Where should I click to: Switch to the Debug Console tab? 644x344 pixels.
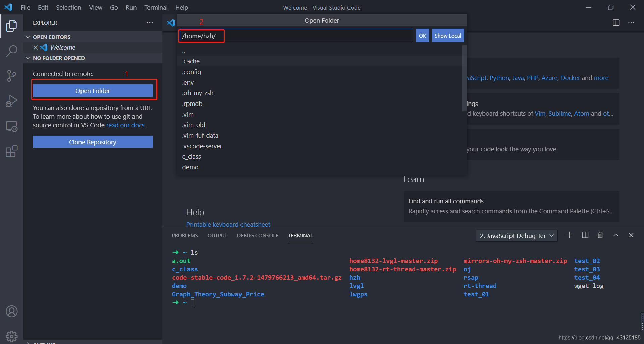[x=258, y=236]
